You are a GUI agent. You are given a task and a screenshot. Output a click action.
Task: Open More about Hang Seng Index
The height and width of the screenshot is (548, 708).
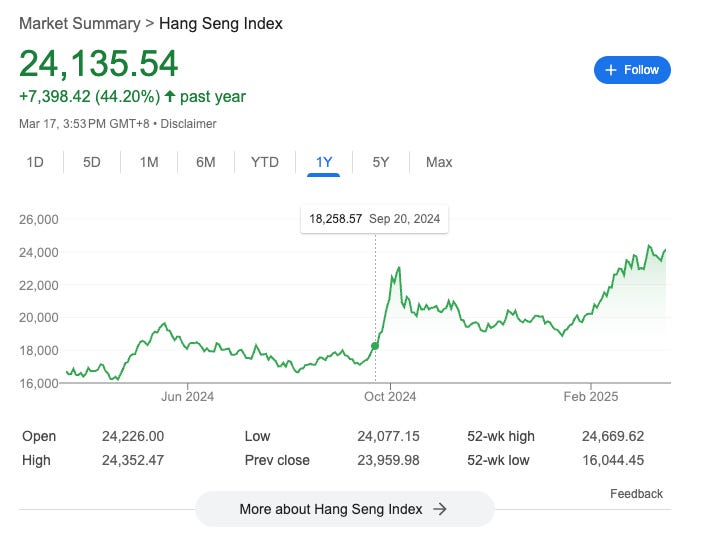pyautogui.click(x=345, y=509)
